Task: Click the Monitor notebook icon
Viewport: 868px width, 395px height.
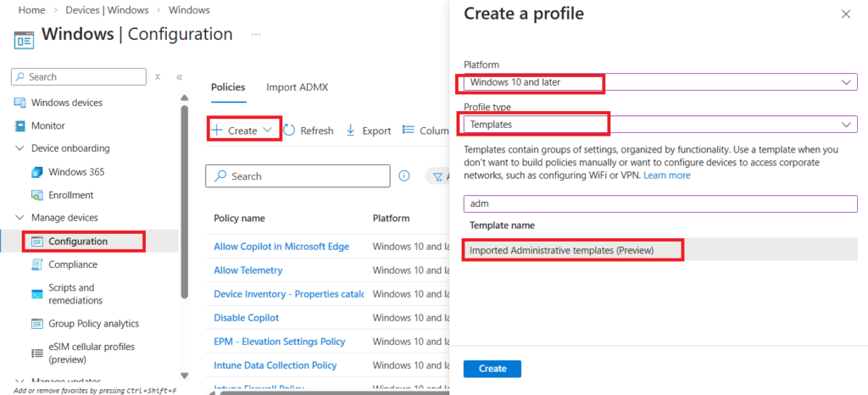Action: tap(20, 125)
